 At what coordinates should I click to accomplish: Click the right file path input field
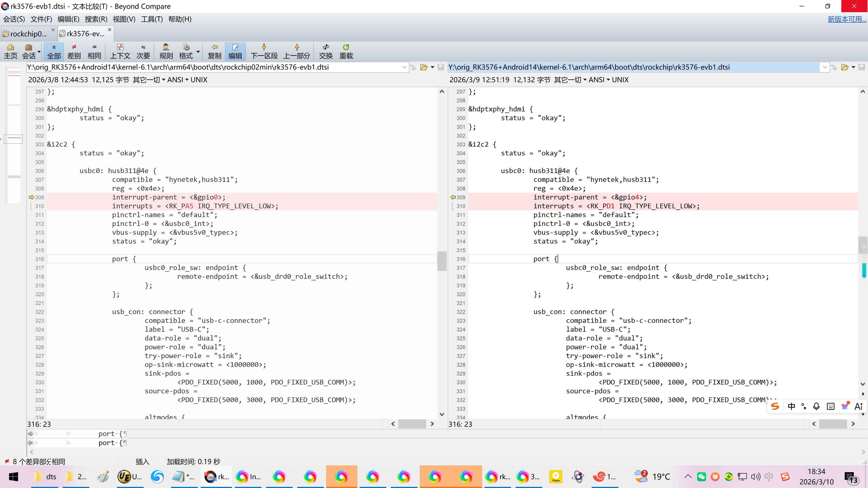pyautogui.click(x=633, y=67)
